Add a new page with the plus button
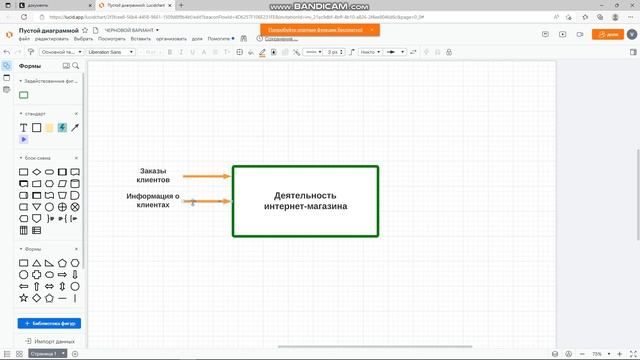 coord(75,354)
